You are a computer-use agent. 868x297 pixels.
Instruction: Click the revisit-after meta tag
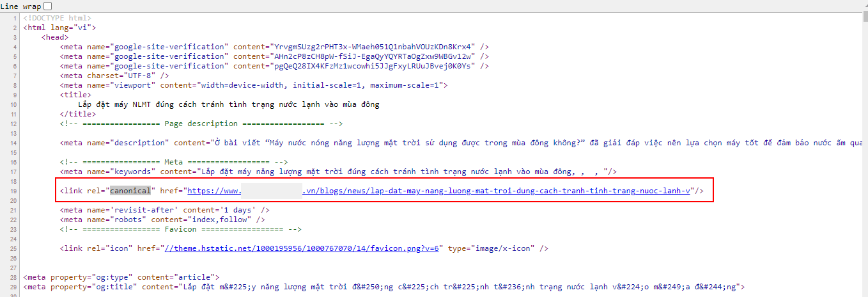[x=164, y=210]
